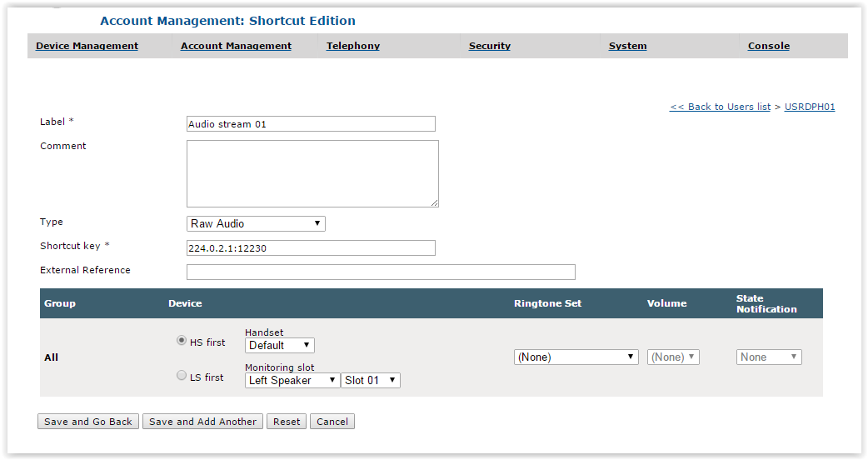The width and height of the screenshot is (868, 460).
Task: Click the Shortcut key input field
Action: (x=311, y=248)
